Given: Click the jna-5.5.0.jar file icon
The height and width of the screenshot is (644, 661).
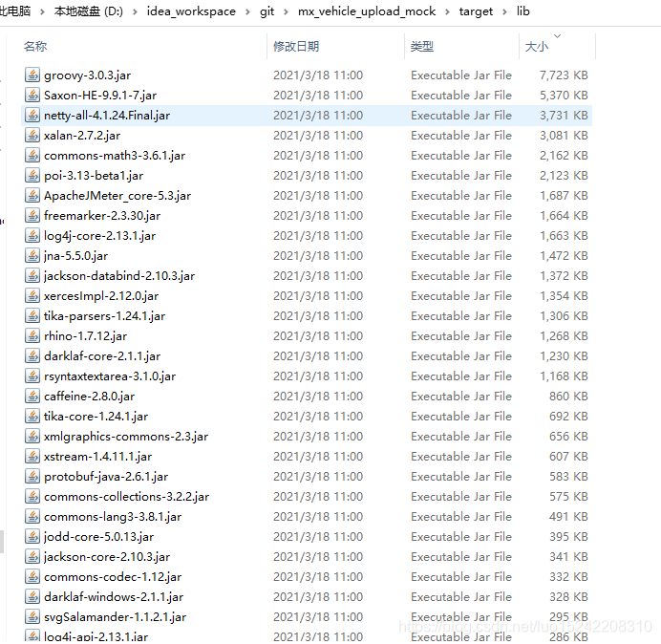Looking at the screenshot, I should tap(32, 255).
